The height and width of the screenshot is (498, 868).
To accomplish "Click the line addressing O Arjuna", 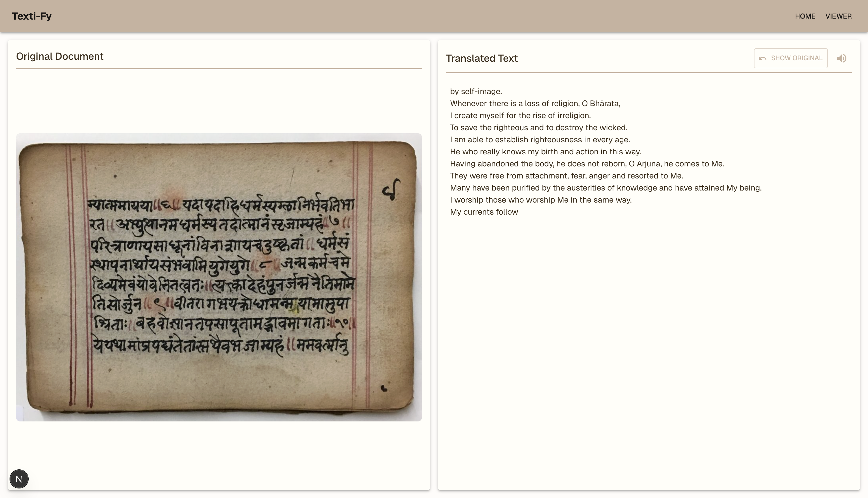I will click(x=587, y=164).
